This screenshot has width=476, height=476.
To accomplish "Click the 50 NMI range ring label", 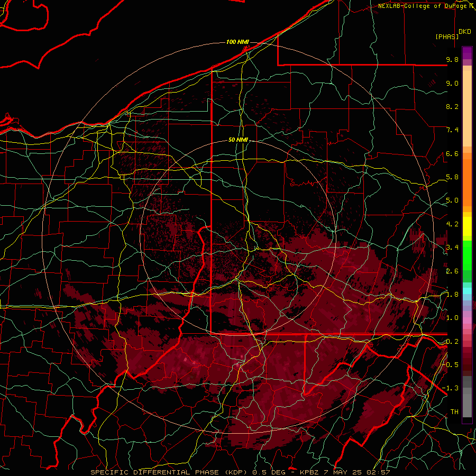I will click(x=238, y=140).
